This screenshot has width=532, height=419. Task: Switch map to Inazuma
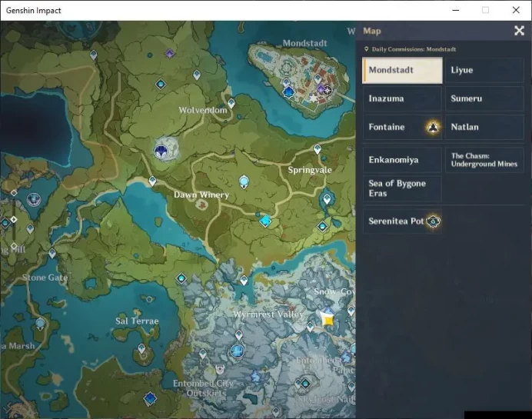pyautogui.click(x=402, y=98)
